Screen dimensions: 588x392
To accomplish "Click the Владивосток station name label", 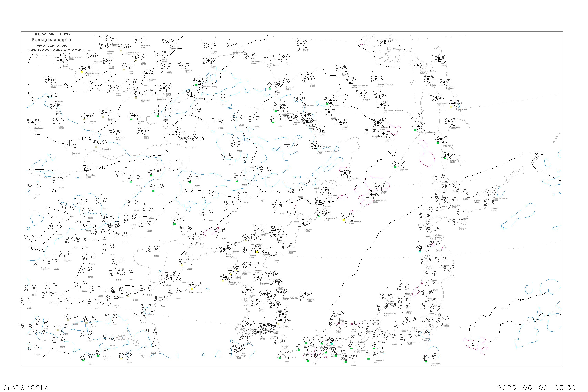I will click(x=330, y=218).
